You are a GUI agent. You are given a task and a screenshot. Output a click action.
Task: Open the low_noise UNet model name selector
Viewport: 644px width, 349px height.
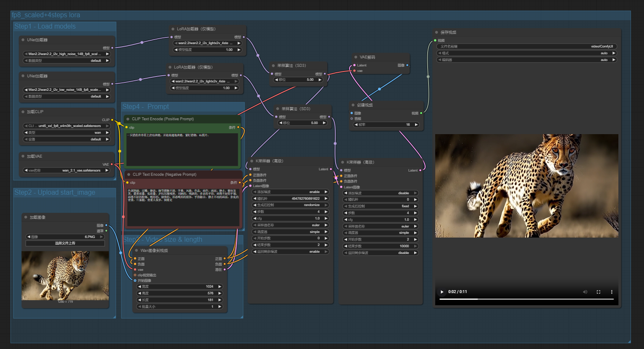67,90
